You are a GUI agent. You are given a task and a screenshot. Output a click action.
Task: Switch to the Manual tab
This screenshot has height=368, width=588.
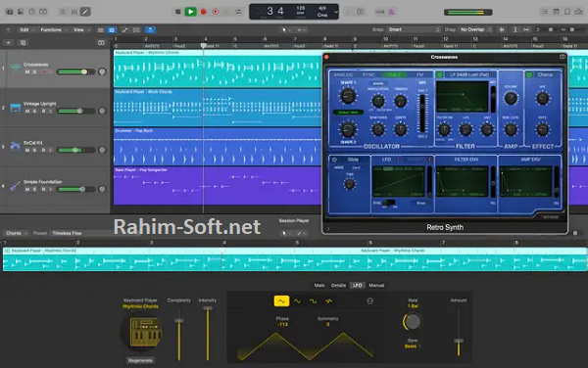[x=376, y=285]
